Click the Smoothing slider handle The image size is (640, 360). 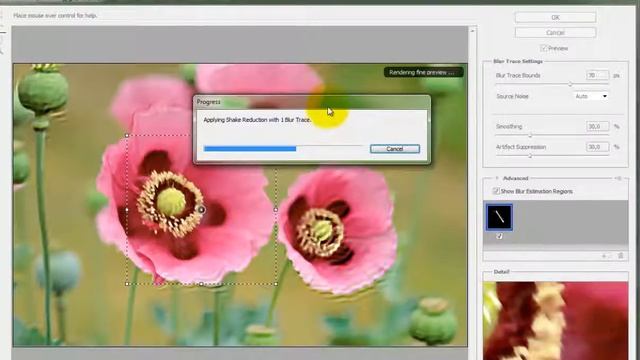530,135
